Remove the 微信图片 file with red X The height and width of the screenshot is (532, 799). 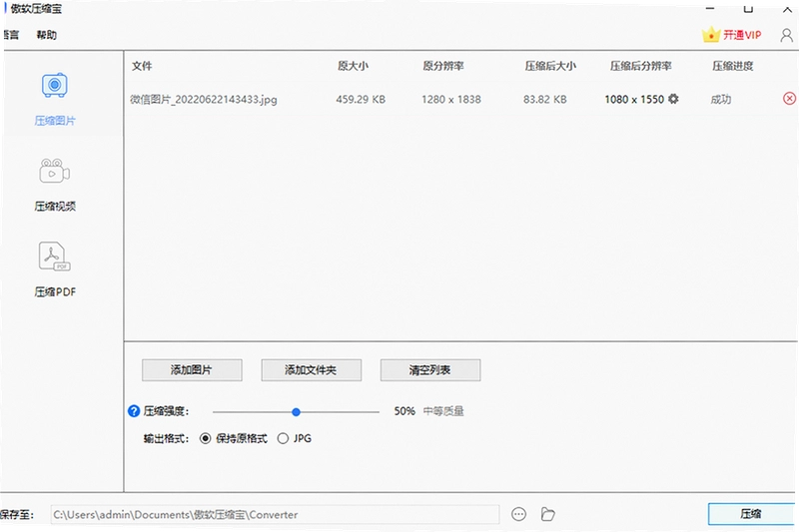(x=789, y=99)
